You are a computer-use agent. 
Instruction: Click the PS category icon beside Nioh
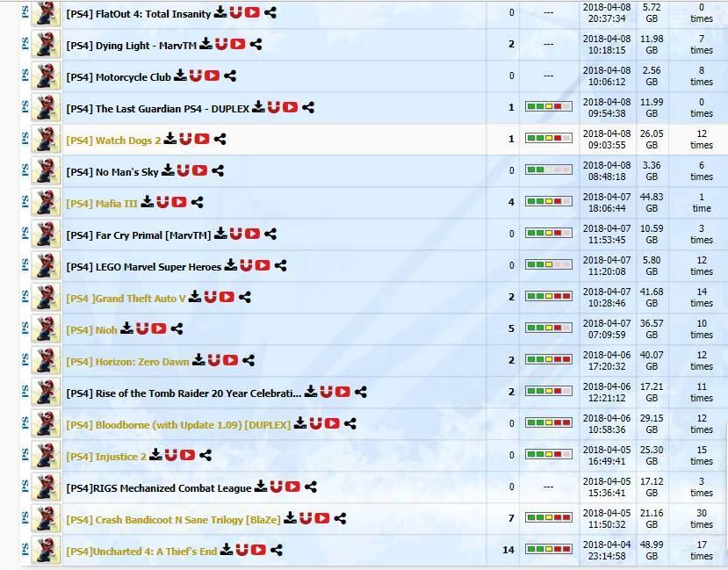(x=25, y=328)
